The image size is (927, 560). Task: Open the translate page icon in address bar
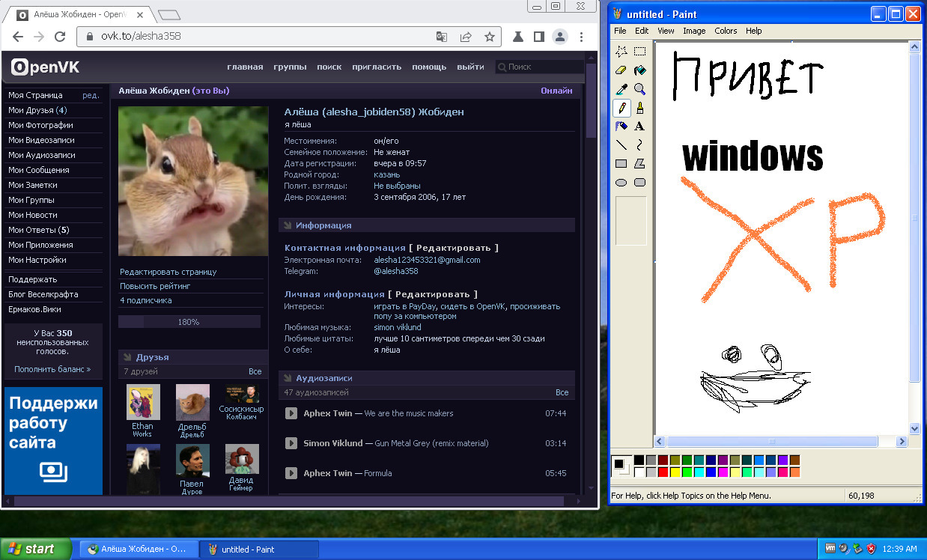442,36
